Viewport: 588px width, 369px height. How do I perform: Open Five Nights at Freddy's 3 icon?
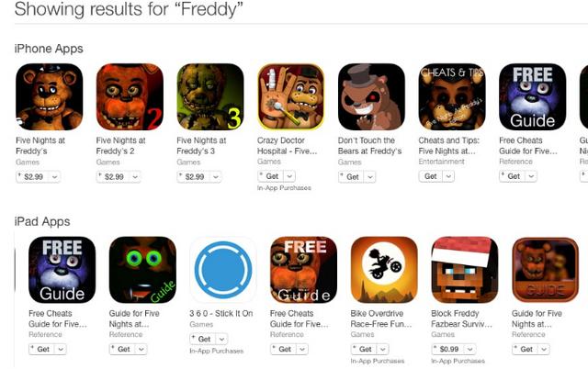click(210, 97)
